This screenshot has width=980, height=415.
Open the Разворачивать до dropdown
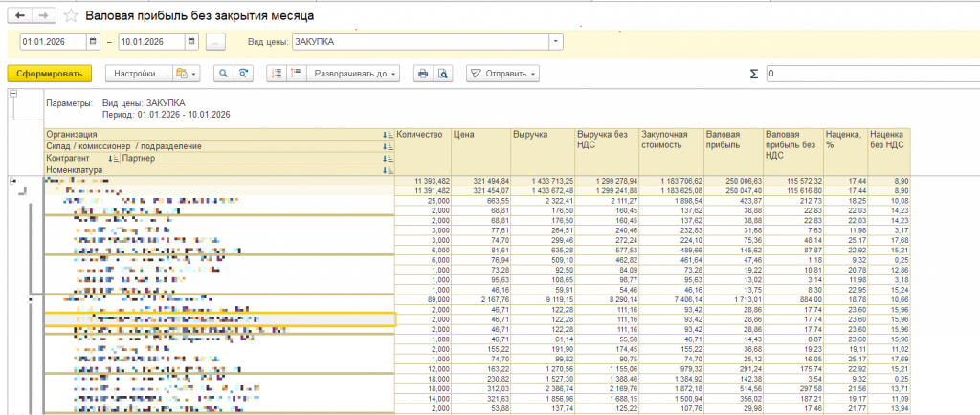[x=356, y=74]
